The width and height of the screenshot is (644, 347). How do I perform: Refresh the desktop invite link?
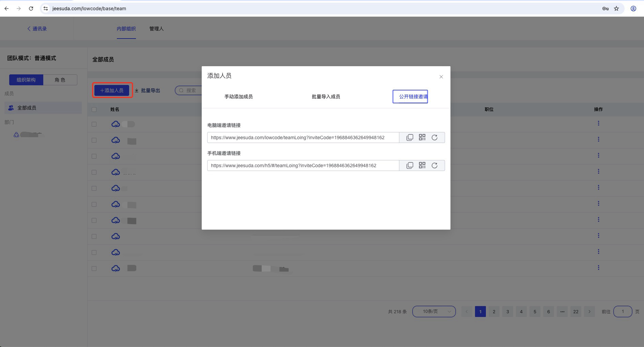point(434,138)
